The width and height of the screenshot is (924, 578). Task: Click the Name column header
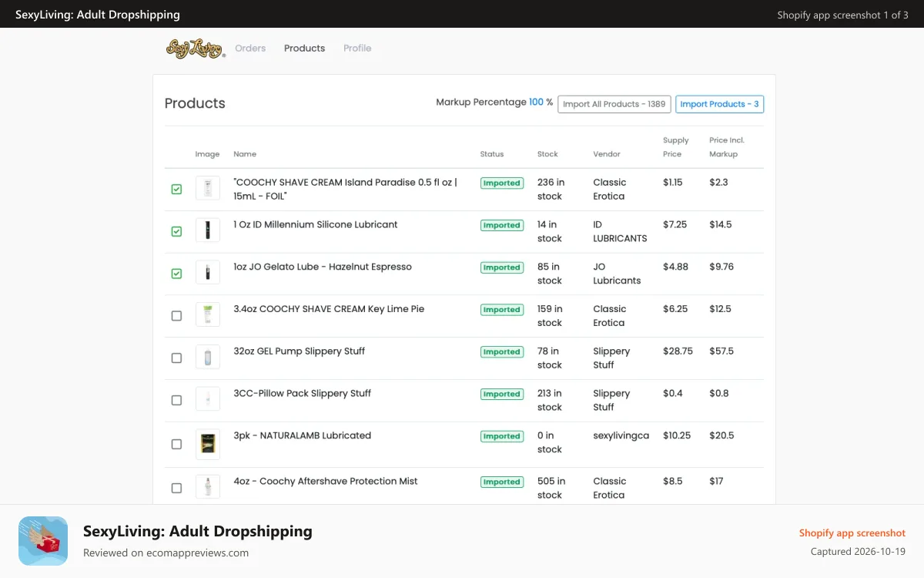245,154
